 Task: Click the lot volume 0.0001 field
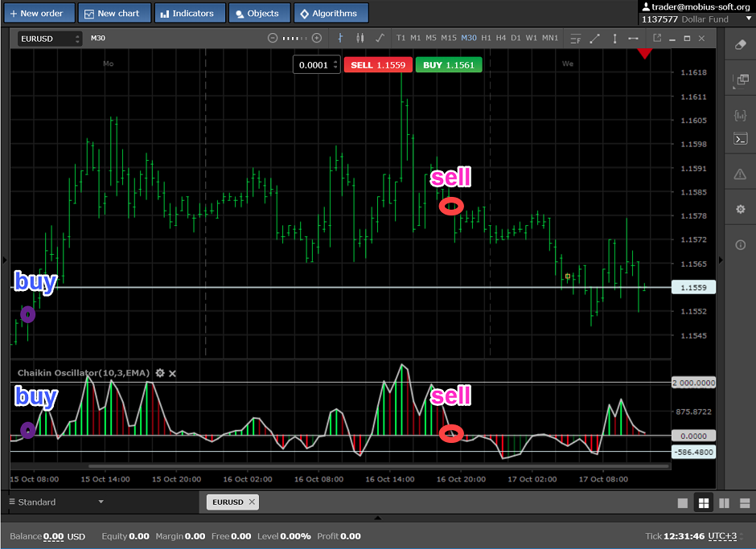pyautogui.click(x=314, y=65)
